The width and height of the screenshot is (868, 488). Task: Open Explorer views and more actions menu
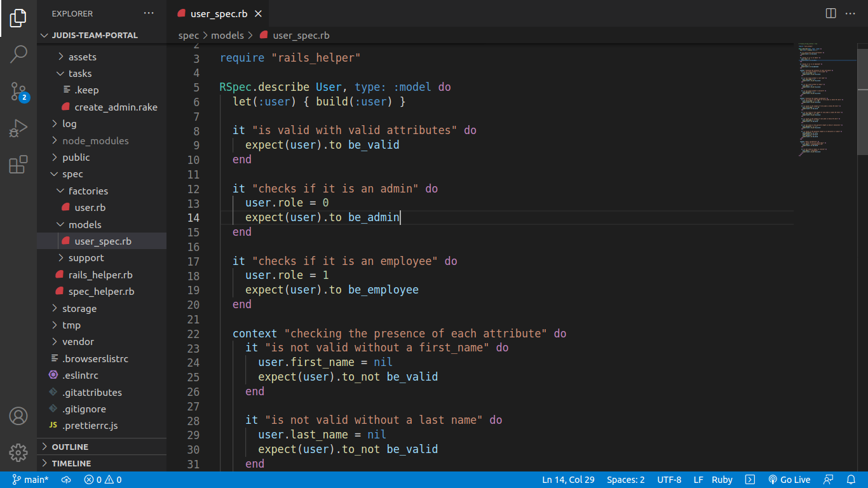(x=149, y=13)
